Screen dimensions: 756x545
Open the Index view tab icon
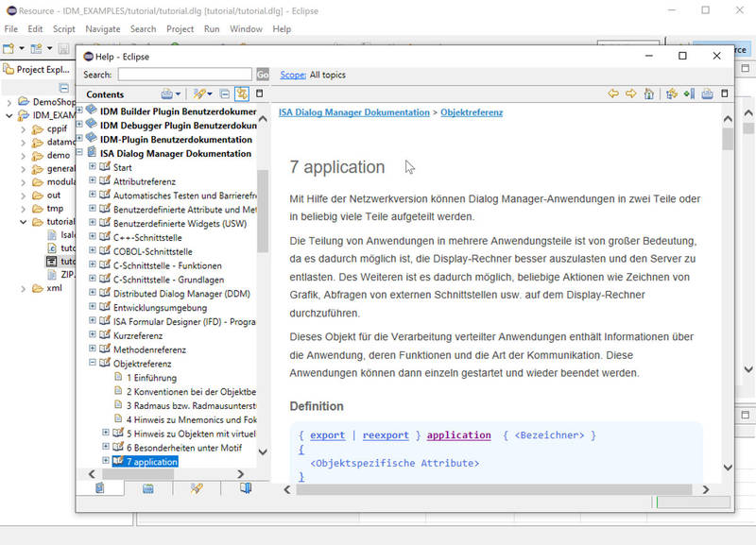tap(148, 488)
